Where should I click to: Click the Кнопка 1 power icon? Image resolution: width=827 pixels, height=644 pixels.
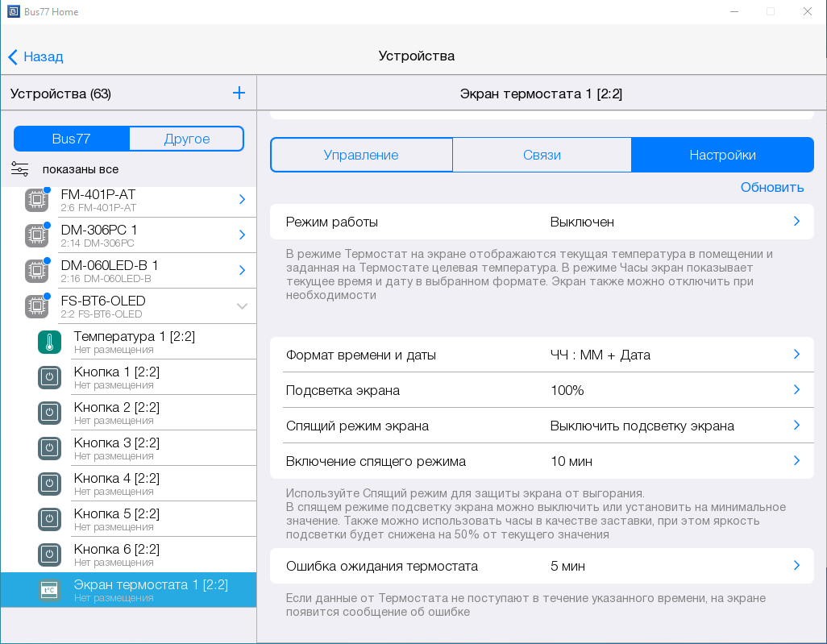click(x=49, y=377)
